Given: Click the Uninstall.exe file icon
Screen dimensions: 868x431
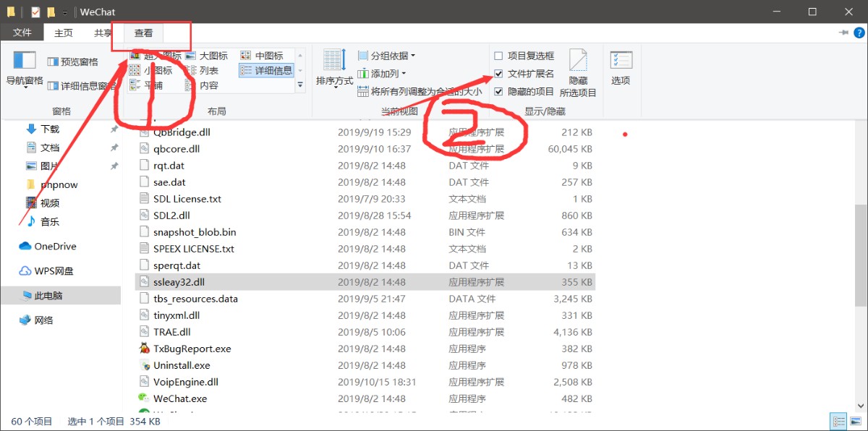Looking at the screenshot, I should (145, 365).
